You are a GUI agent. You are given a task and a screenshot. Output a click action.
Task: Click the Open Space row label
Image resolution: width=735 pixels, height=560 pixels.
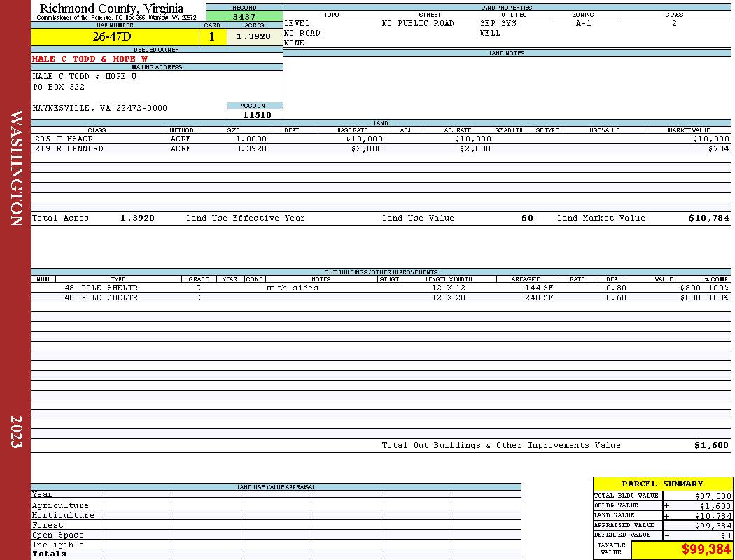(x=58, y=535)
